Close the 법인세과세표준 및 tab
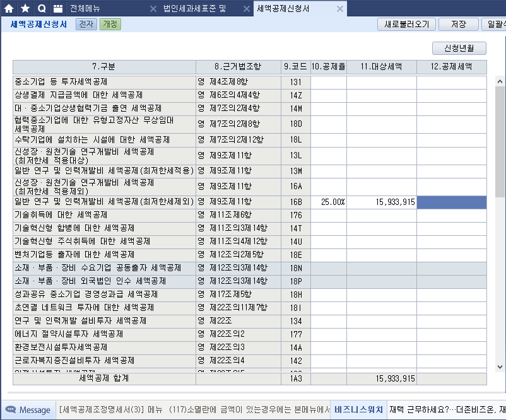 point(247,9)
